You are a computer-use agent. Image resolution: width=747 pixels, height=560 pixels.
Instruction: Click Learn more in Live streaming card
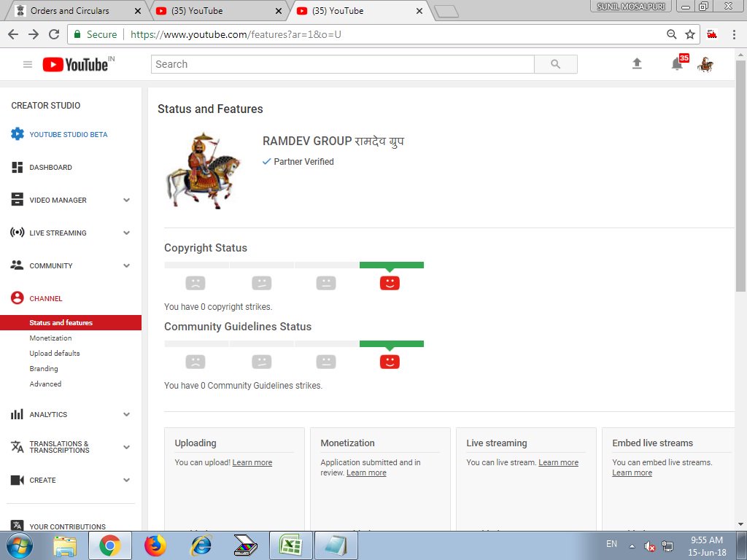tap(558, 462)
